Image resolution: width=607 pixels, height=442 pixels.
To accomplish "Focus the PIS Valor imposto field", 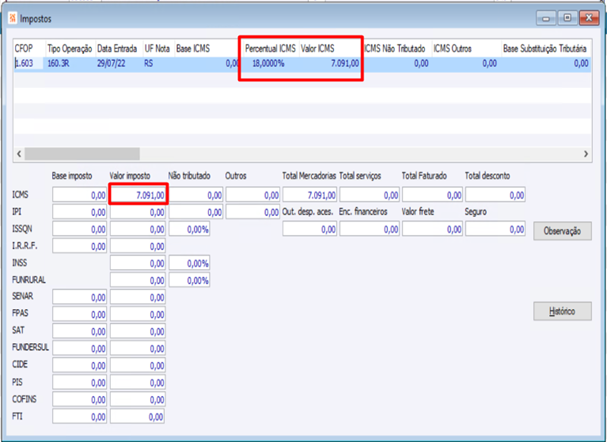I will 138,382.
